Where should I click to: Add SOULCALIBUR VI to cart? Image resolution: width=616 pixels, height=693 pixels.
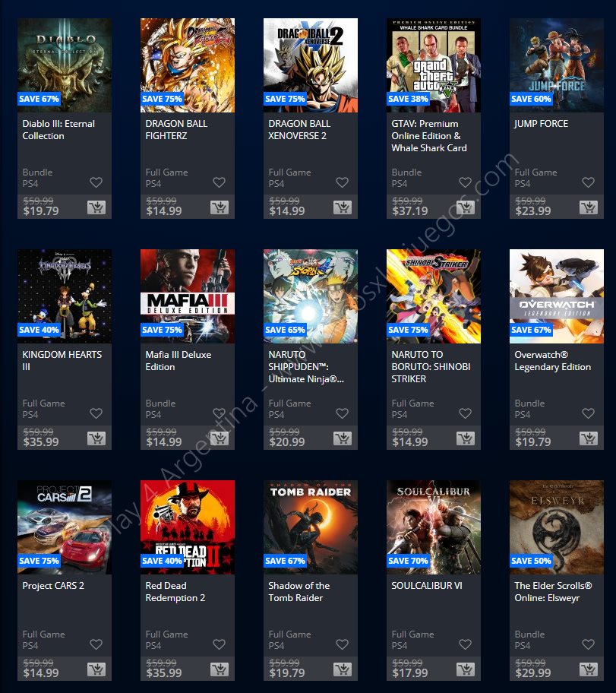click(466, 669)
